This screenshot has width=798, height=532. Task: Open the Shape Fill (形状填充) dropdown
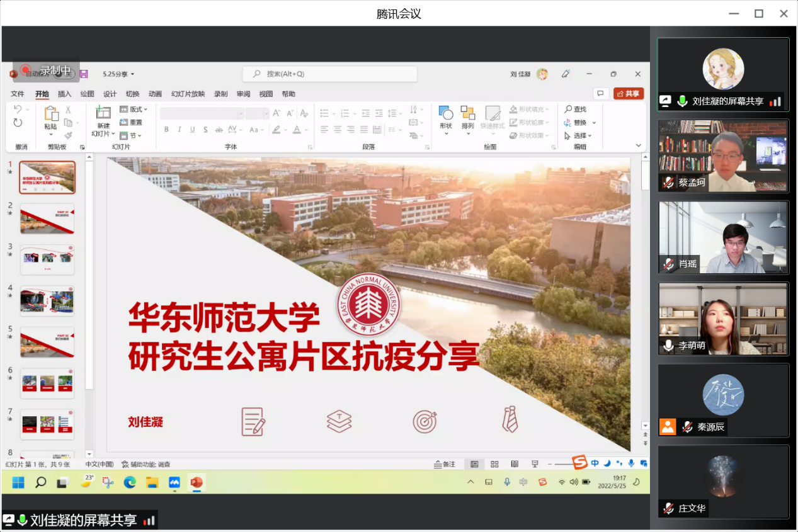pyautogui.click(x=530, y=110)
